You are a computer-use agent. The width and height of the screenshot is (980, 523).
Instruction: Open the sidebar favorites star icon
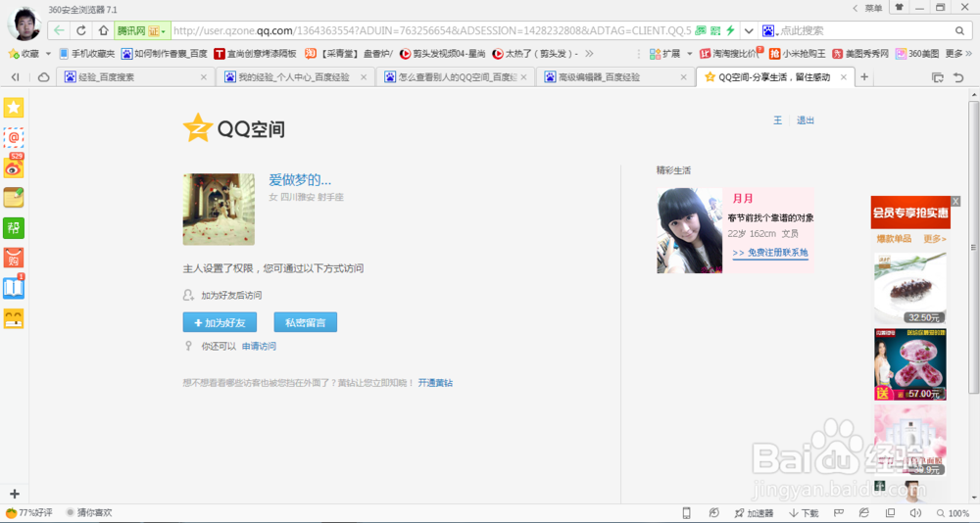tap(14, 108)
